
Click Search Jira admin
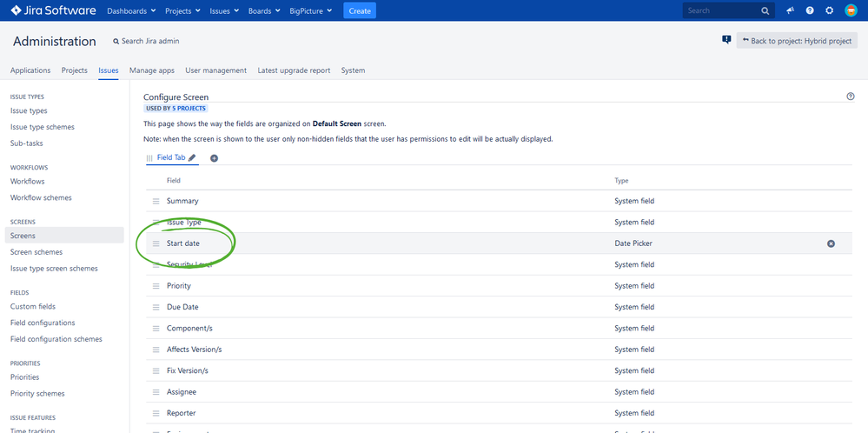click(146, 41)
